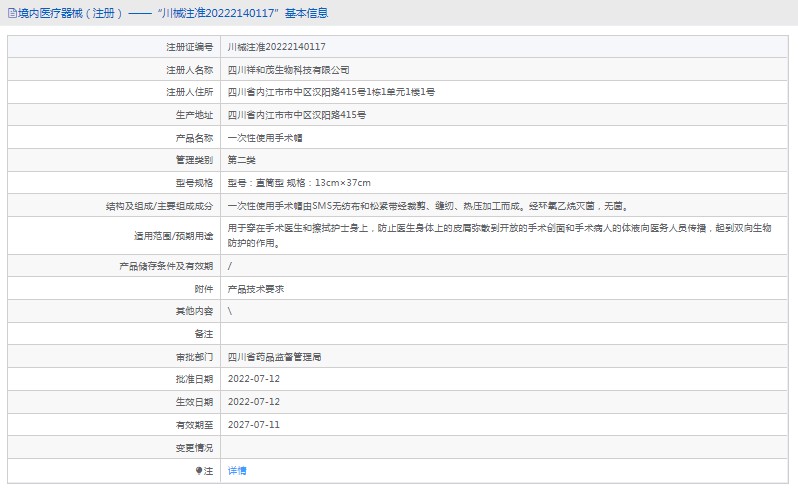Click backslash value in 其他内容 row

(230, 311)
